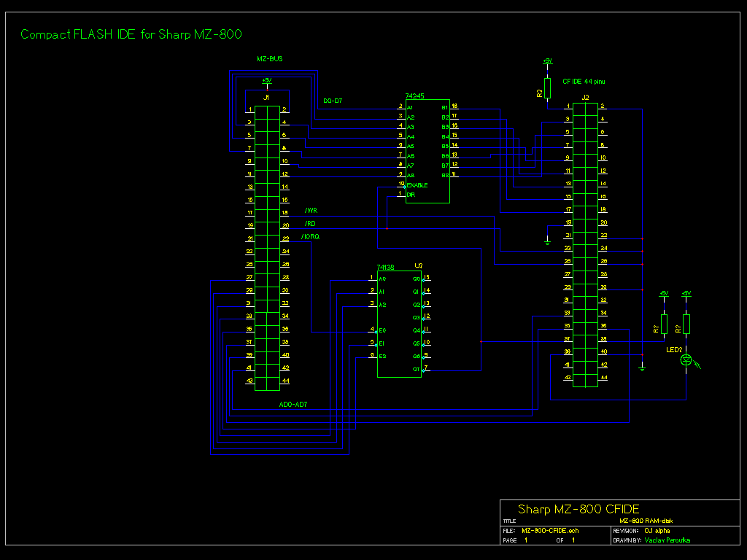Click the 74245 chip name label
The image size is (747, 560).
414,96
